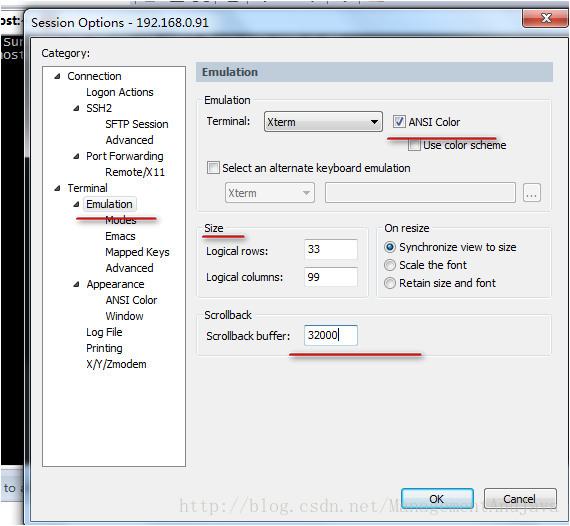Select SSH2 category

[99, 108]
